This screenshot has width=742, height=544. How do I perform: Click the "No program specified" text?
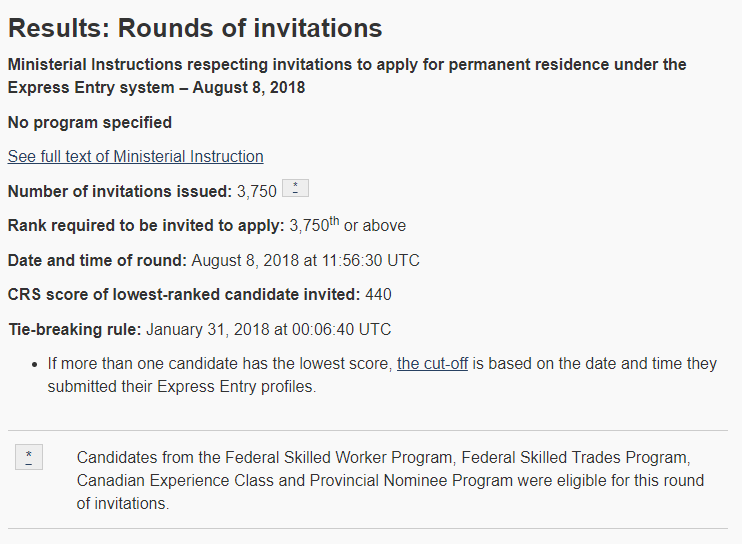click(x=90, y=123)
